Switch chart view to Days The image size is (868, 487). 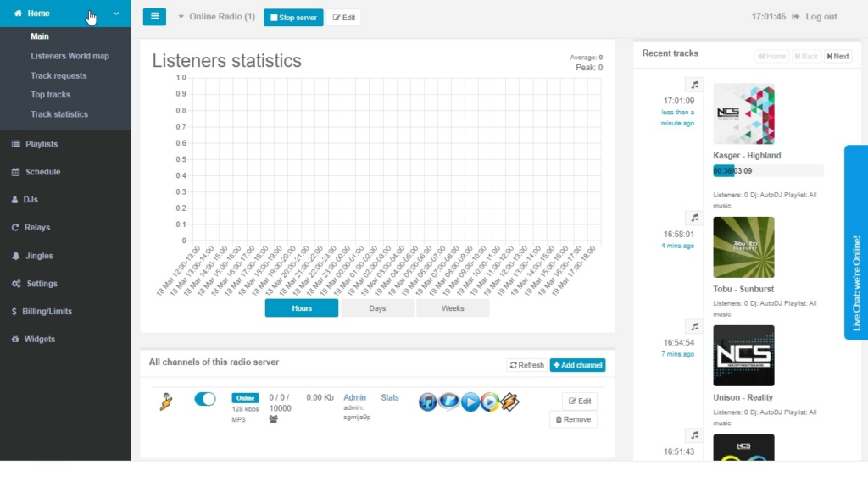point(377,308)
